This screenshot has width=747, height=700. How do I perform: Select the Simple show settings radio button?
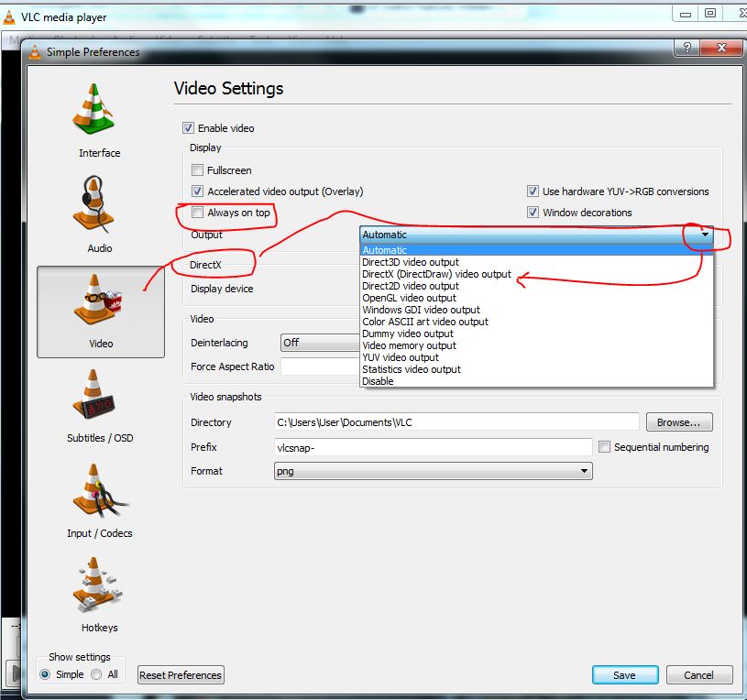(45, 674)
